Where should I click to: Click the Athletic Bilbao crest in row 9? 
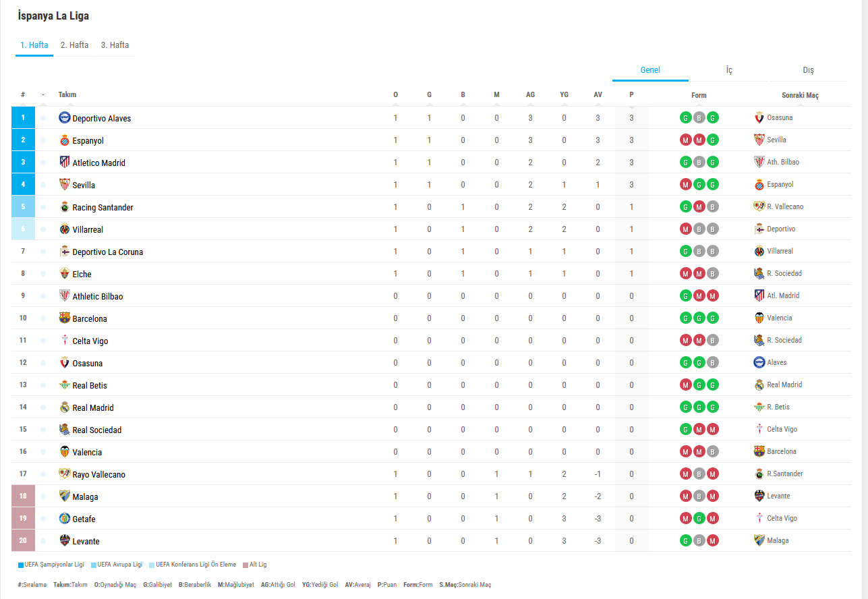point(65,295)
